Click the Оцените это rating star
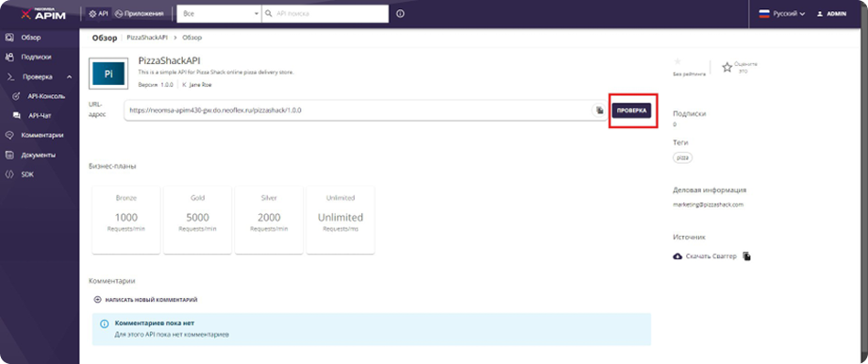The height and width of the screenshot is (364, 868). (727, 68)
